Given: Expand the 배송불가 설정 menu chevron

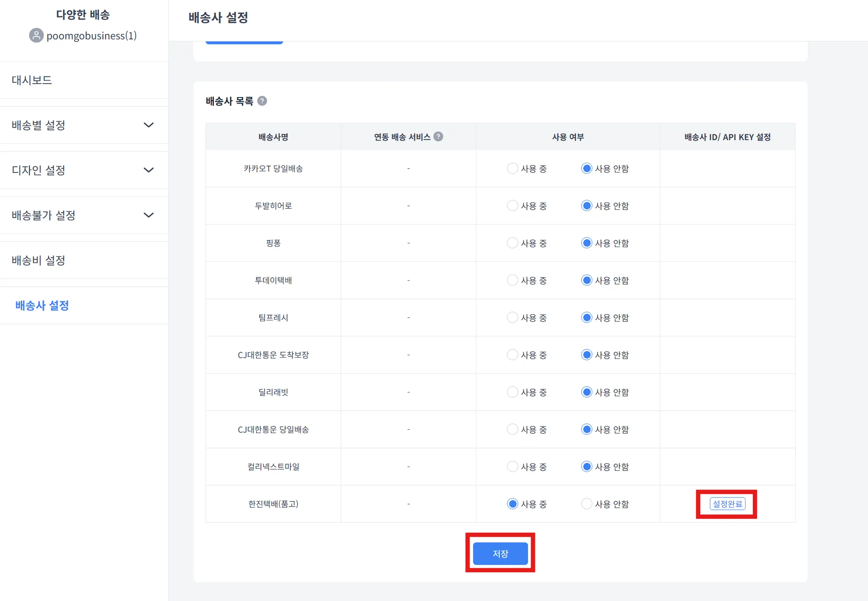Looking at the screenshot, I should click(148, 215).
